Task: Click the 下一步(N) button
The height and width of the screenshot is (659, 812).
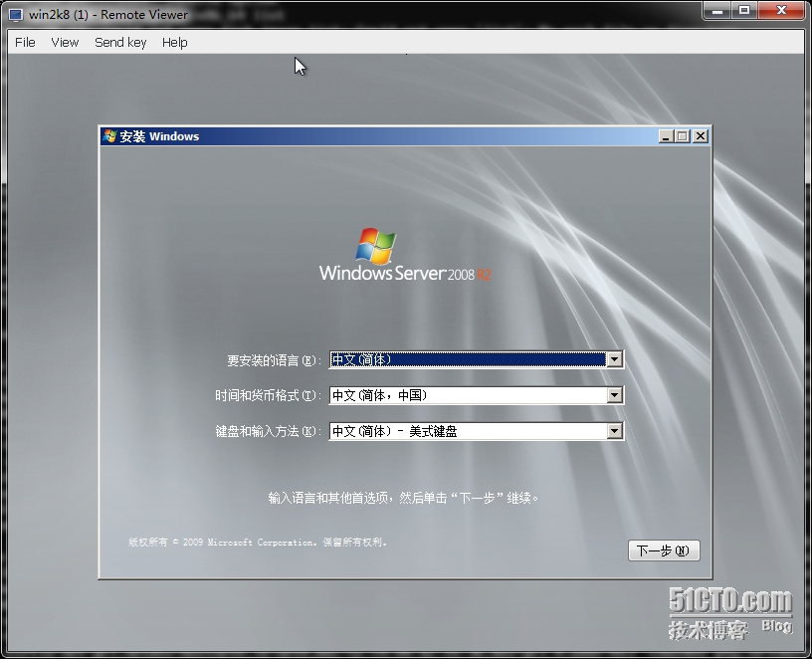Action: tap(664, 550)
